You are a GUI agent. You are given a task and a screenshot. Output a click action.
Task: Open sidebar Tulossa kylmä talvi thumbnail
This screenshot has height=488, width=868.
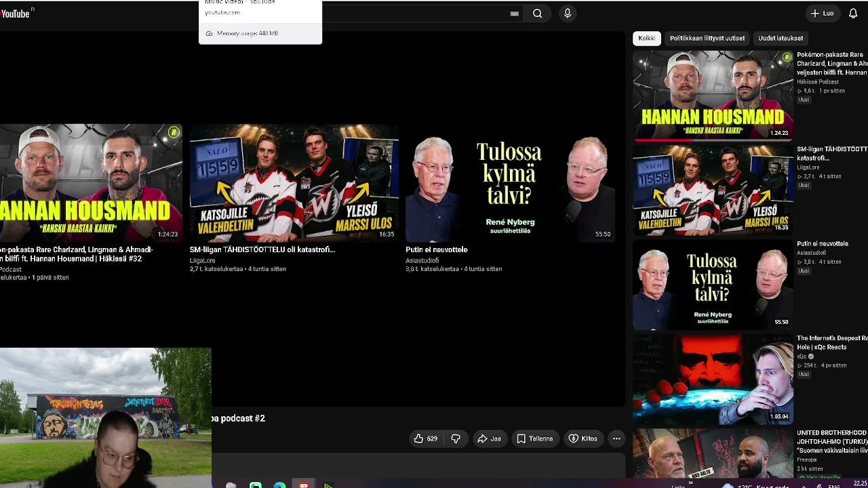click(x=713, y=285)
